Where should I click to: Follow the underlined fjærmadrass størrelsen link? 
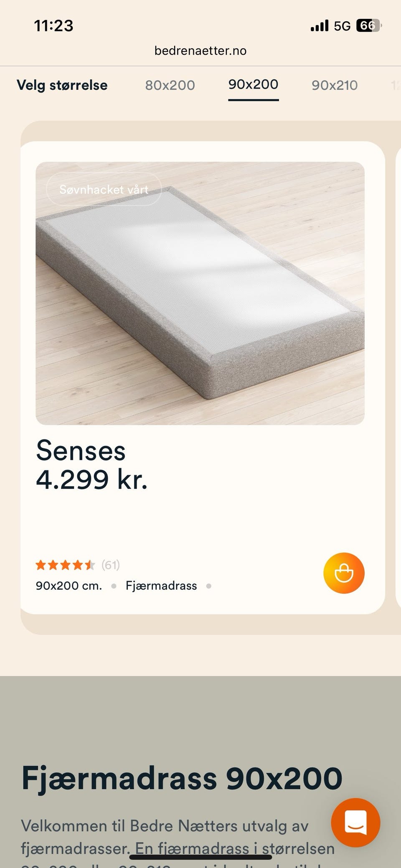pyautogui.click(x=235, y=848)
